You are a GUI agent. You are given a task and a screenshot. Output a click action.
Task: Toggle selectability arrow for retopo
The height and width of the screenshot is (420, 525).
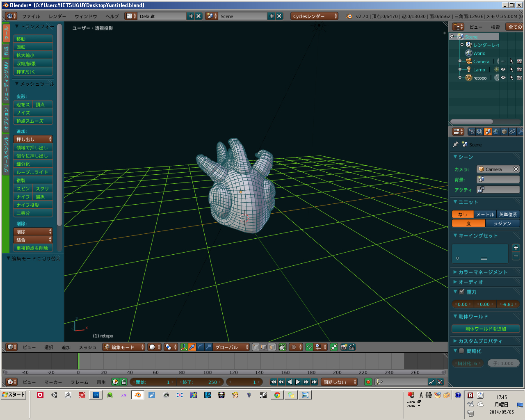[x=511, y=78]
